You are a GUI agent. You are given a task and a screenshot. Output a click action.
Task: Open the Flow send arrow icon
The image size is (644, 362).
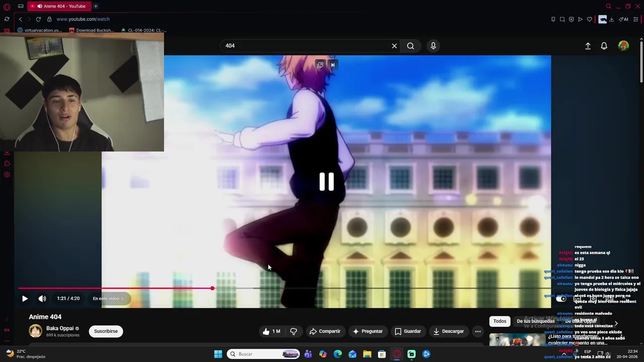[580, 19]
